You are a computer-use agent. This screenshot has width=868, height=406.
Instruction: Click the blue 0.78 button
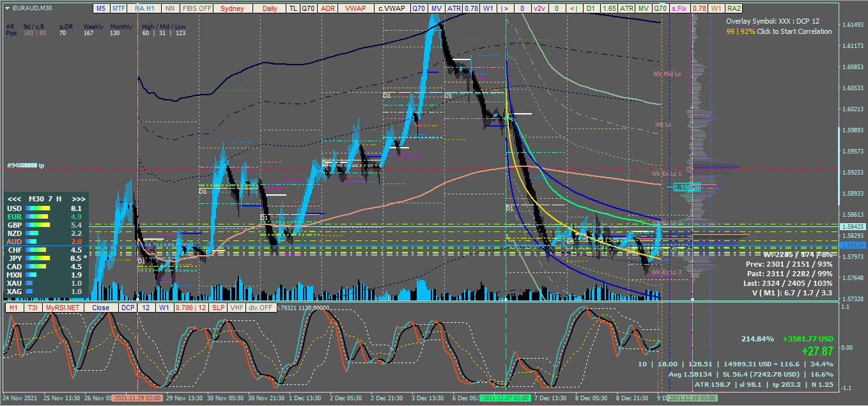[x=471, y=8]
